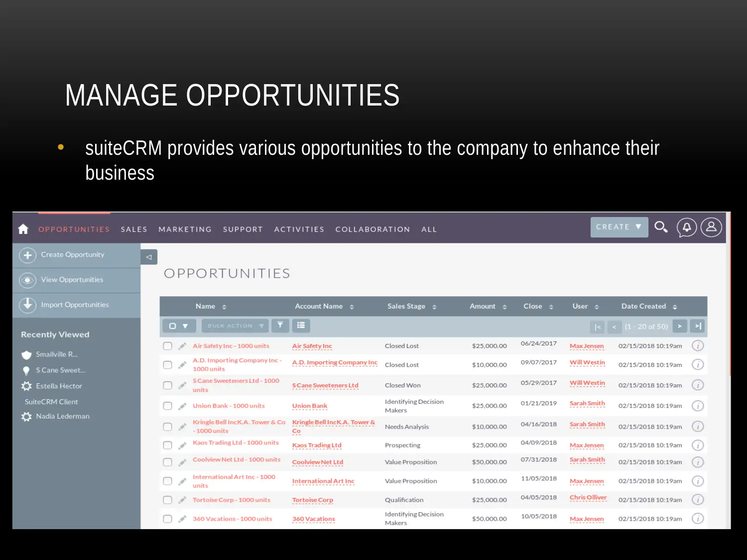Edit Kaos Trading Ltd opportunity with pencil icon

[x=182, y=445]
